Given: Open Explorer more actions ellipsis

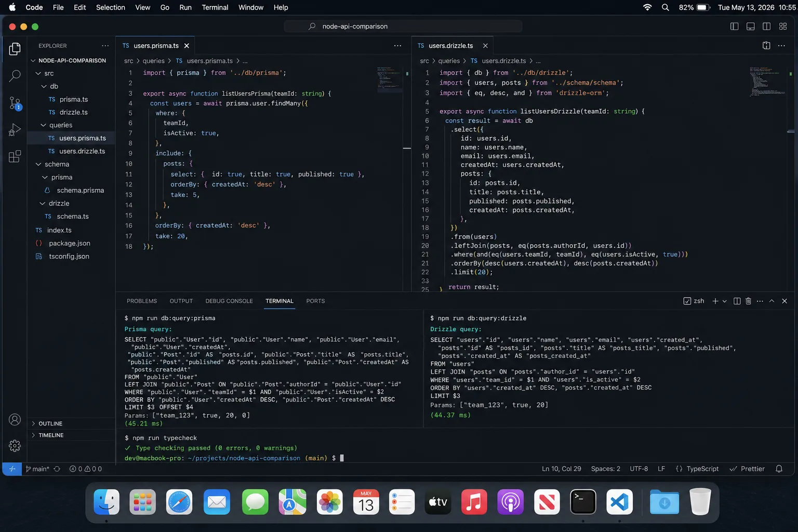Looking at the screenshot, I should pyautogui.click(x=105, y=46).
